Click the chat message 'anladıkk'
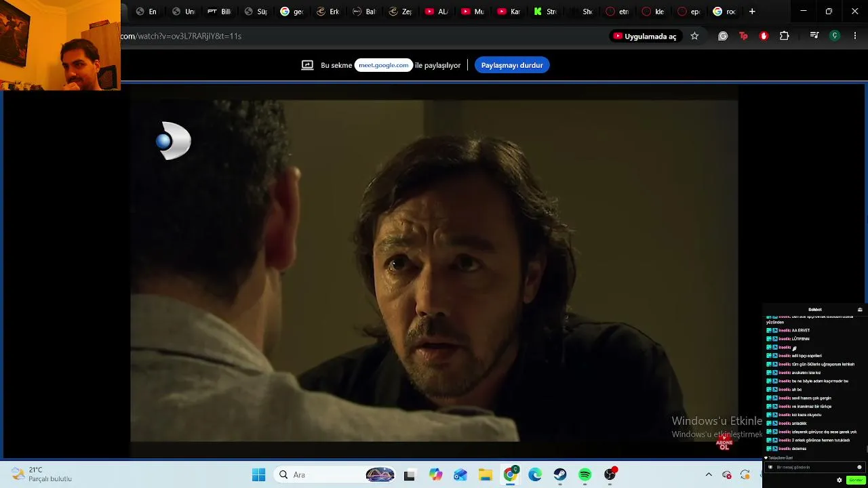 (x=800, y=424)
